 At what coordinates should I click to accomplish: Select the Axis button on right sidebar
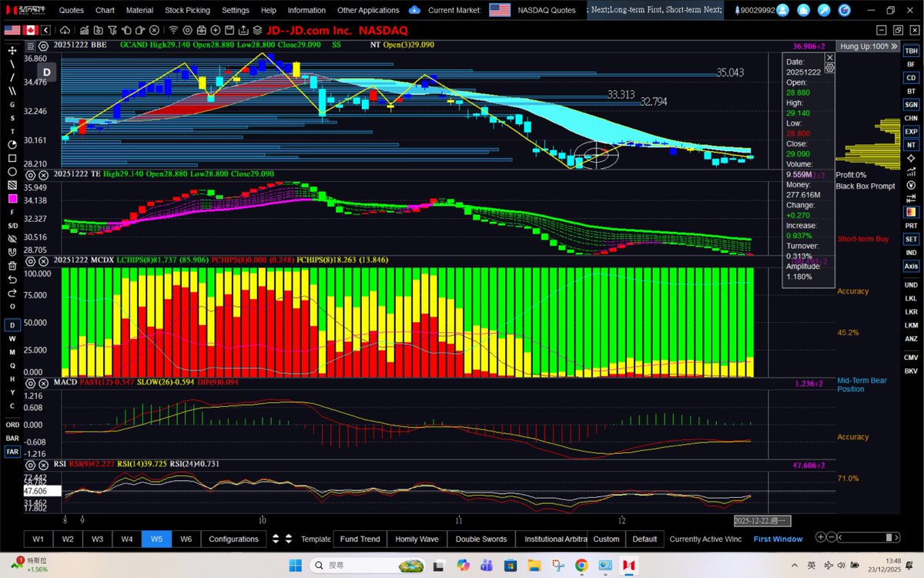[912, 265]
